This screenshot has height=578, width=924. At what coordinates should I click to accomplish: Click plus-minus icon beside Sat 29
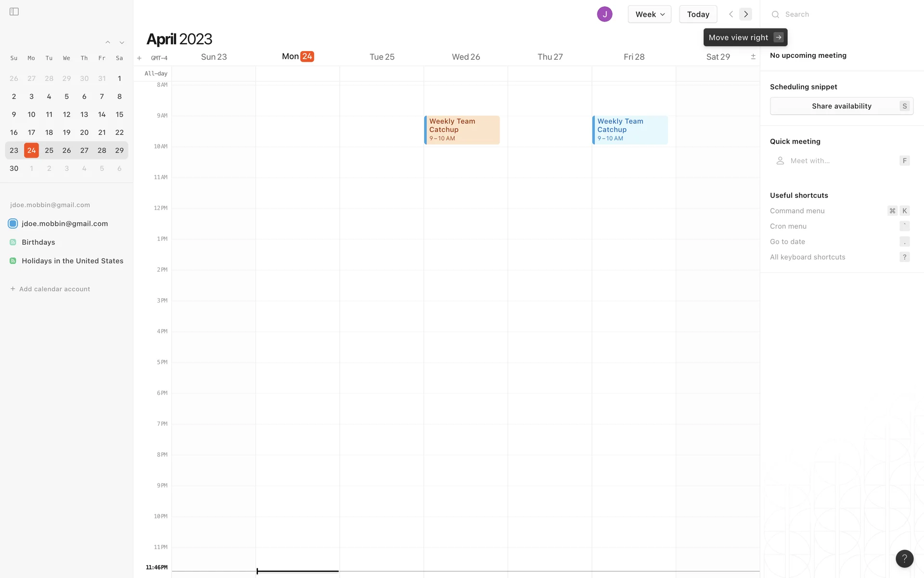click(753, 57)
